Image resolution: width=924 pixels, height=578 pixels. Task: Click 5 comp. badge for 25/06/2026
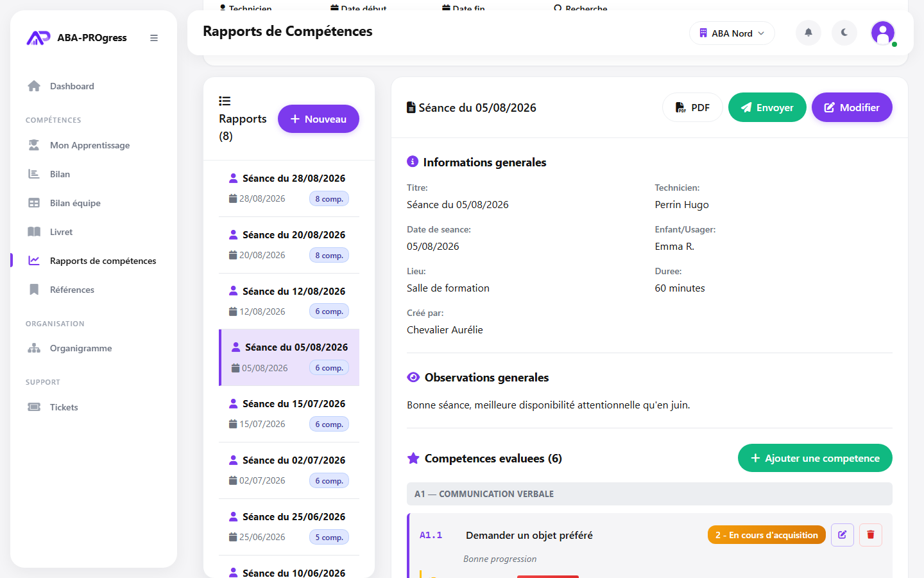click(329, 538)
